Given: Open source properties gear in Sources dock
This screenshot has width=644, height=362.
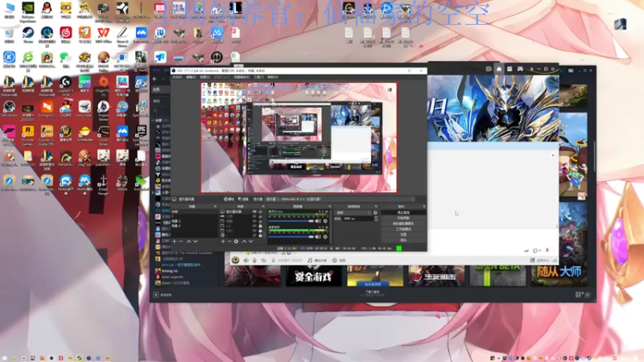Looking at the screenshot, I should coord(236,241).
